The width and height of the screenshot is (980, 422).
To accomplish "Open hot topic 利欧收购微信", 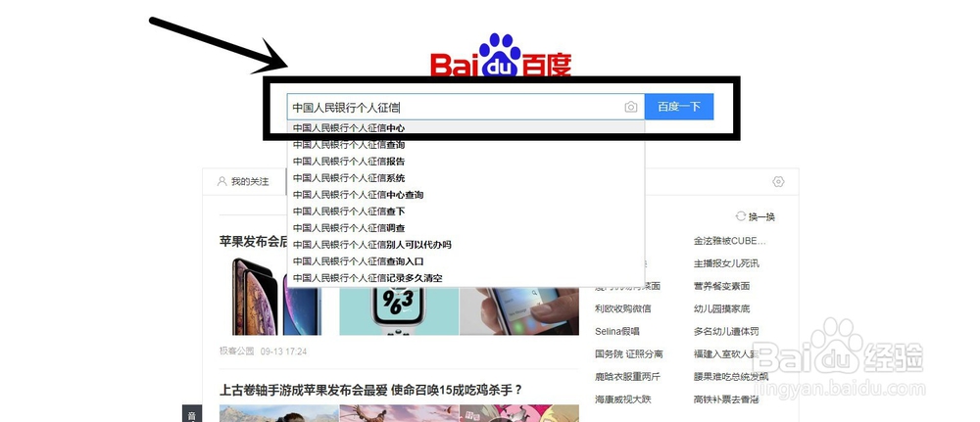I will tap(623, 308).
